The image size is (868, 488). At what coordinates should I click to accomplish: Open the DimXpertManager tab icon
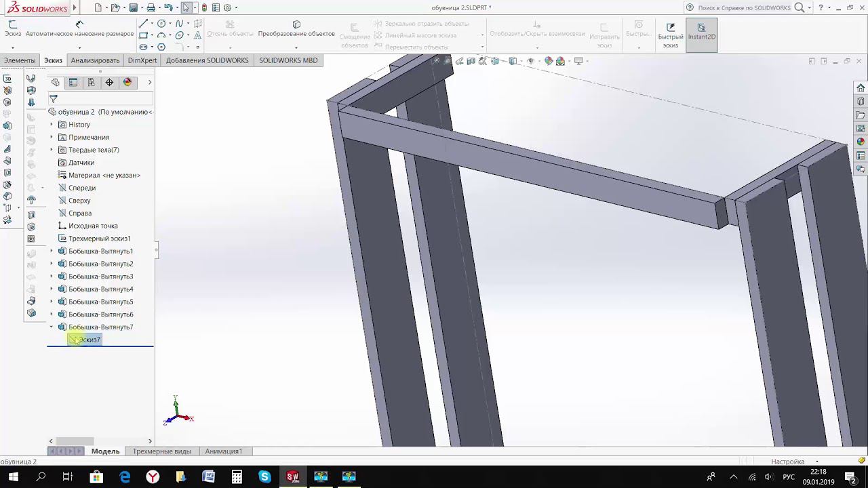(109, 82)
